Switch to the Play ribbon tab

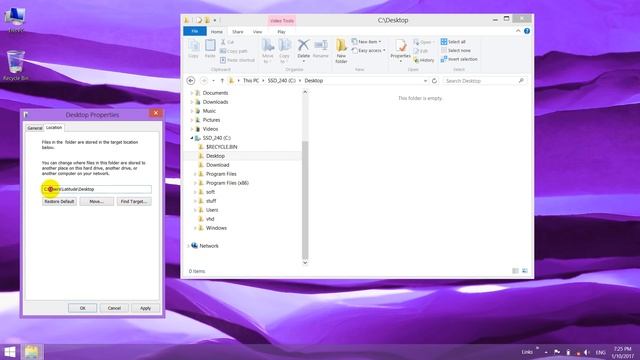click(x=281, y=31)
